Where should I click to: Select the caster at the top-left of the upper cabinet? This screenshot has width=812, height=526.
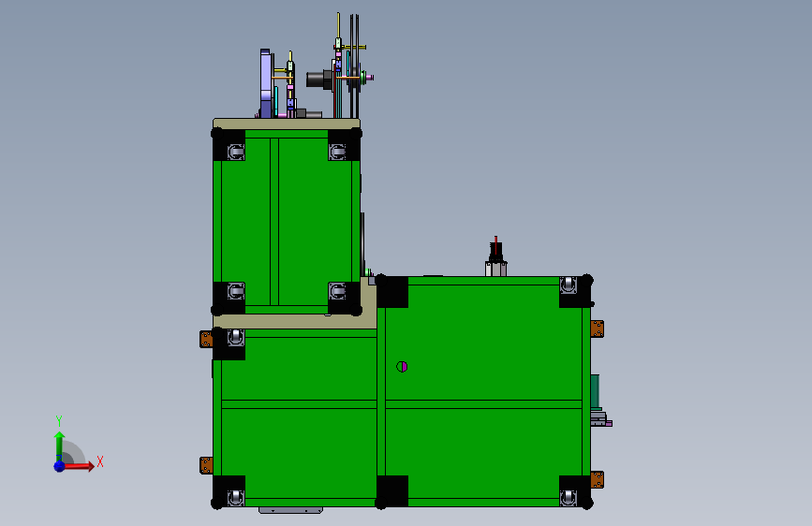(x=236, y=152)
